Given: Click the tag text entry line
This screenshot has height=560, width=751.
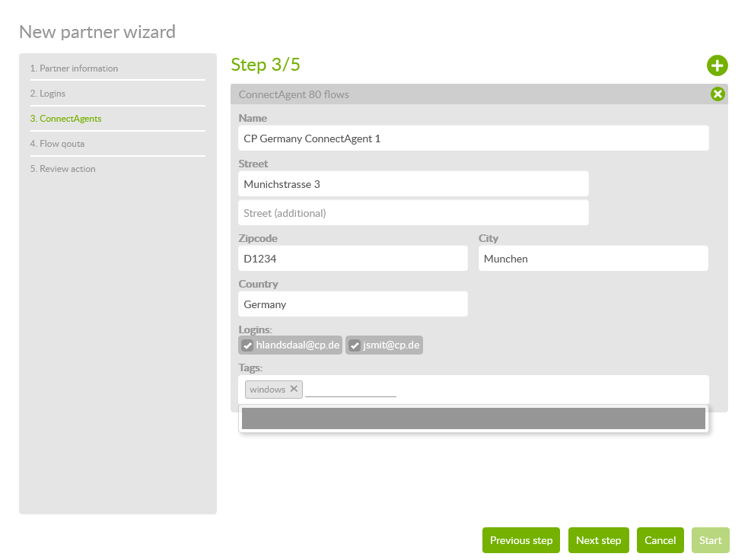Looking at the screenshot, I should [351, 390].
